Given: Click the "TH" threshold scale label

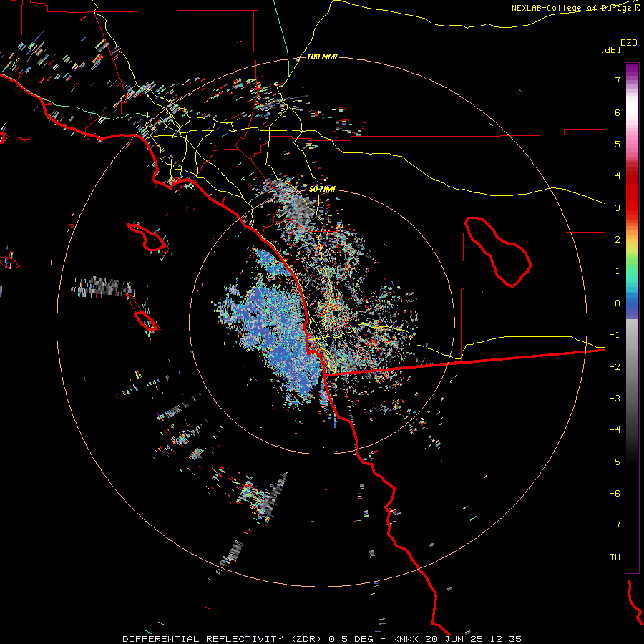Looking at the screenshot, I should (x=615, y=557).
